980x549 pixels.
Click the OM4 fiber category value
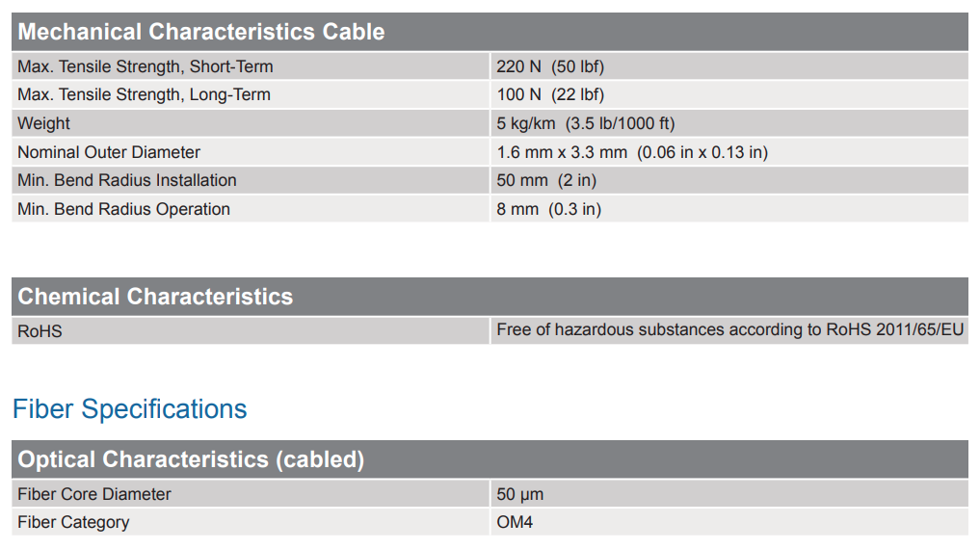click(x=515, y=522)
